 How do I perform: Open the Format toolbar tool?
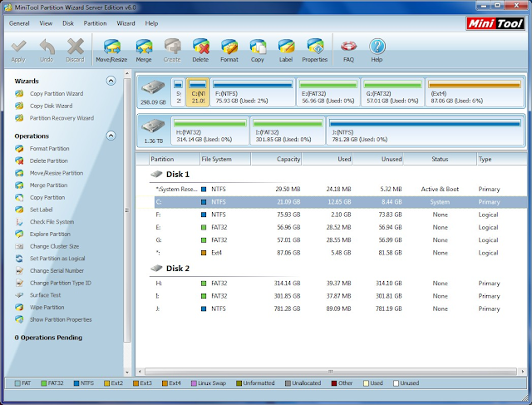pos(229,50)
